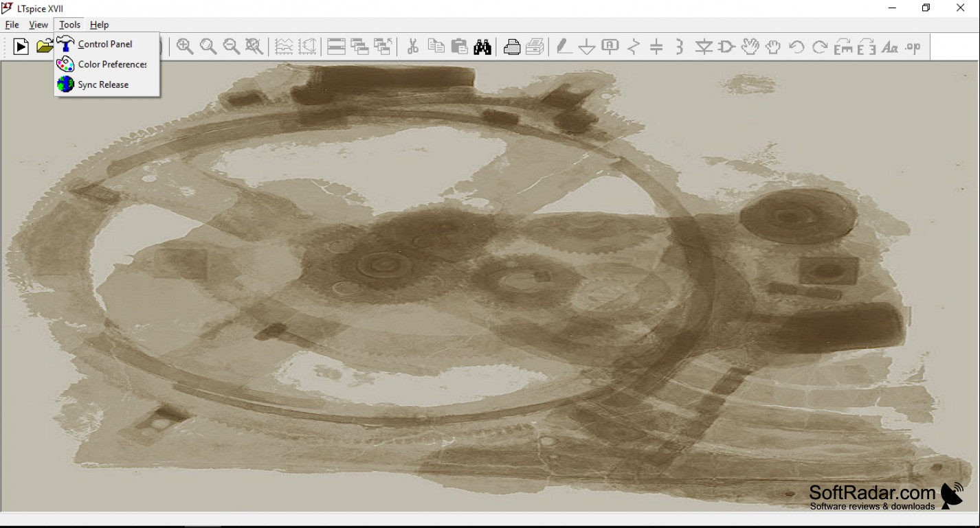This screenshot has height=528, width=980.
Task: Click the Zoom In magnifier icon
Action: pyautogui.click(x=184, y=47)
